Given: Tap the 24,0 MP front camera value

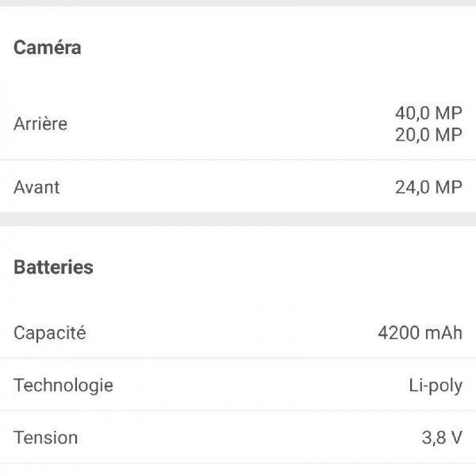Looking at the screenshot, I should (x=428, y=187).
